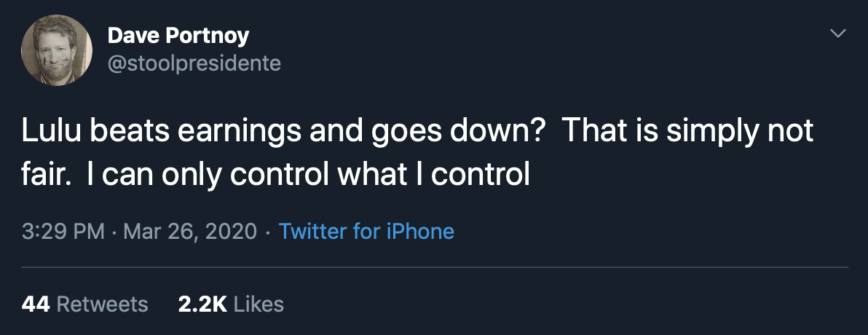This screenshot has width=868, height=335.
Task: Click the word Retweets in the stats row
Action: tap(102, 304)
